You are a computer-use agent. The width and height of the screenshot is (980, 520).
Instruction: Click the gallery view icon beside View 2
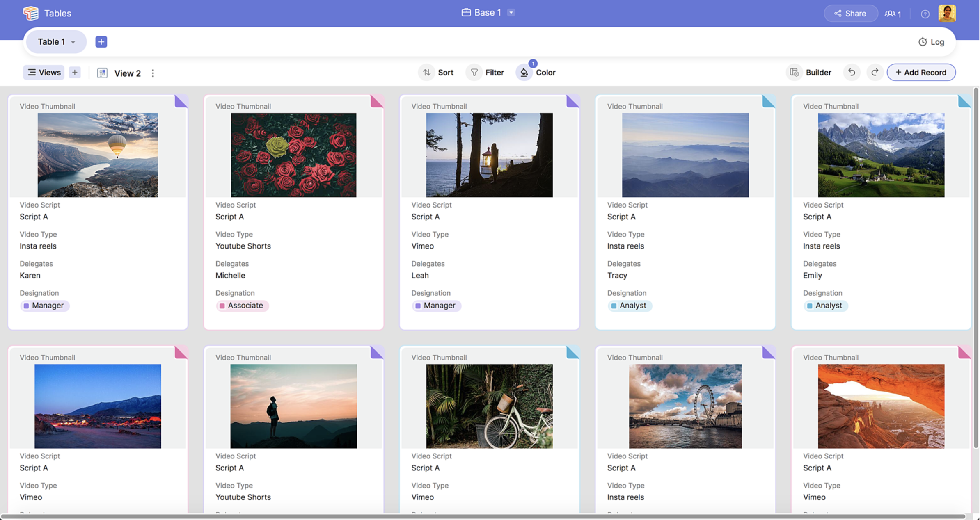coord(102,73)
